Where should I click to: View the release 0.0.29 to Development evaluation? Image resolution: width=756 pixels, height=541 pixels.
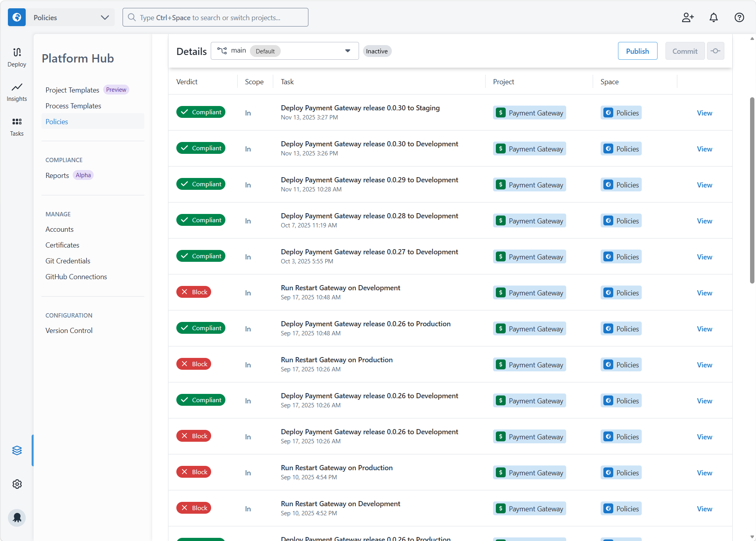tap(704, 185)
